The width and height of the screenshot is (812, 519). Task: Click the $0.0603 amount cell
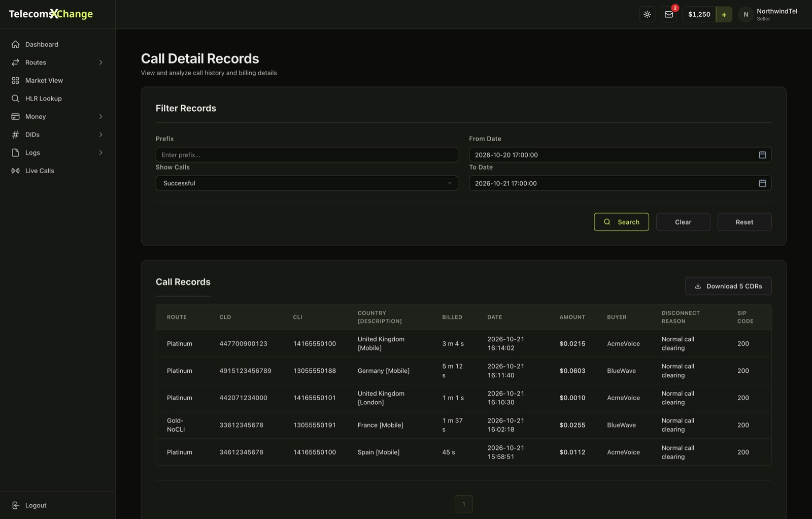pos(572,371)
